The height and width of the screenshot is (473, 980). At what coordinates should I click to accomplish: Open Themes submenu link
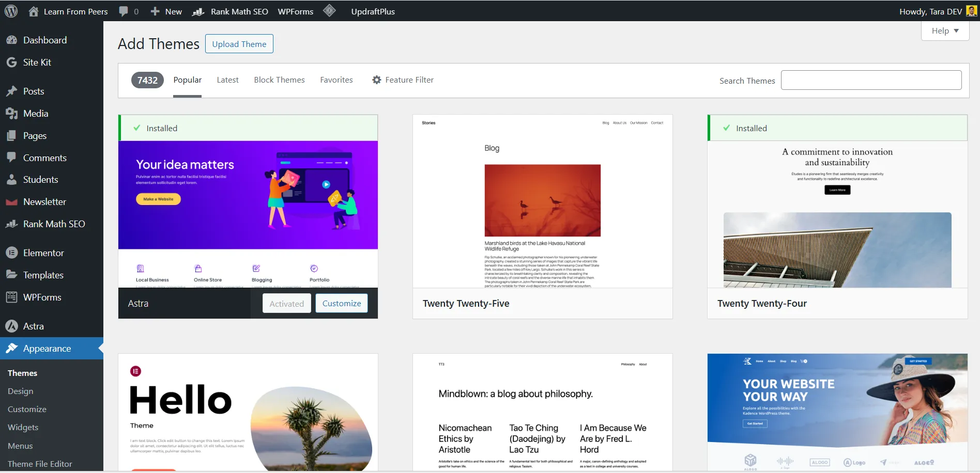(23, 373)
